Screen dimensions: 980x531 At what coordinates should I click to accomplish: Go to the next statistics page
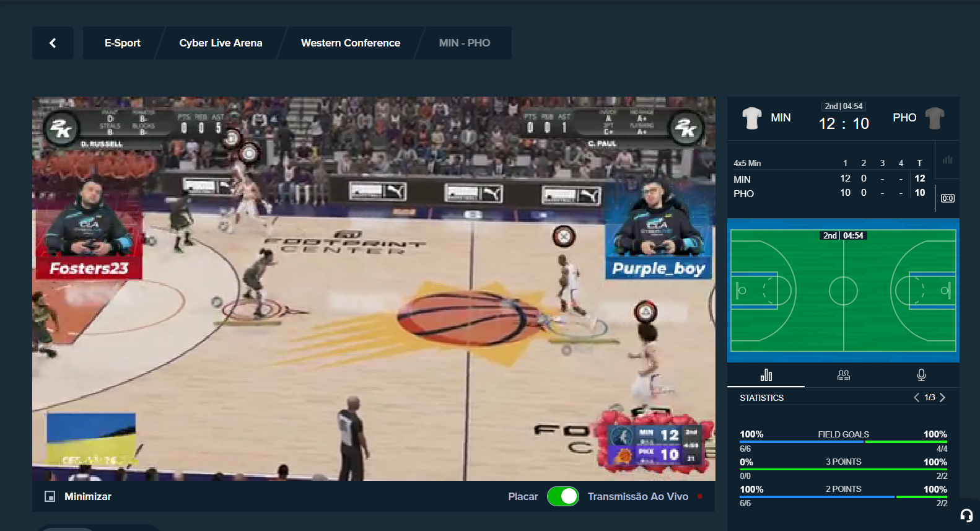[942, 397]
